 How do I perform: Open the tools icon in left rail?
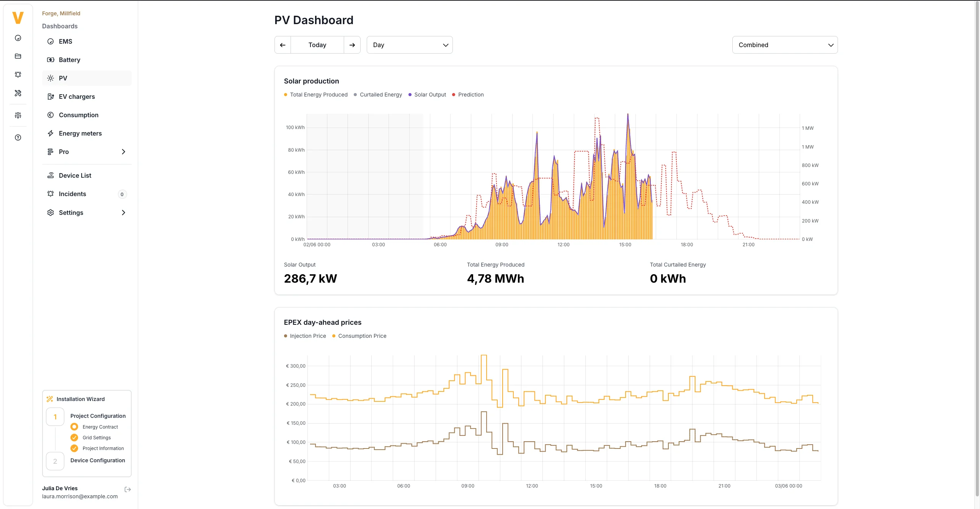18,93
